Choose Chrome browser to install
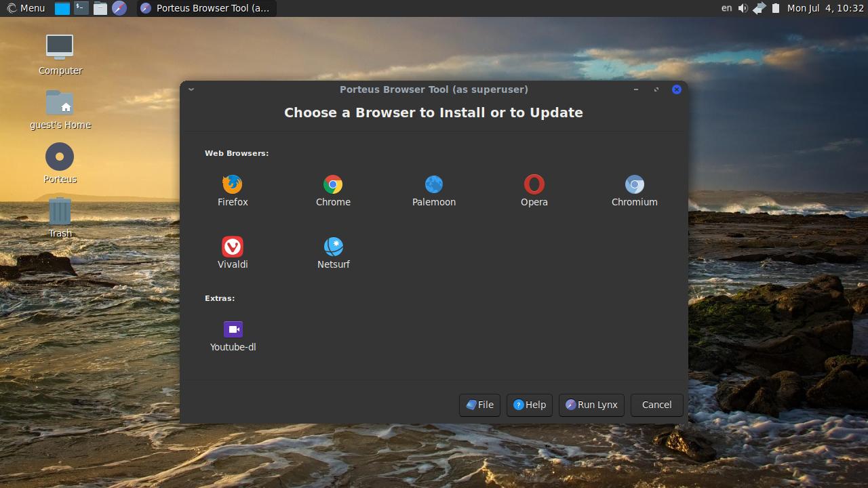This screenshot has width=868, height=488. [333, 184]
